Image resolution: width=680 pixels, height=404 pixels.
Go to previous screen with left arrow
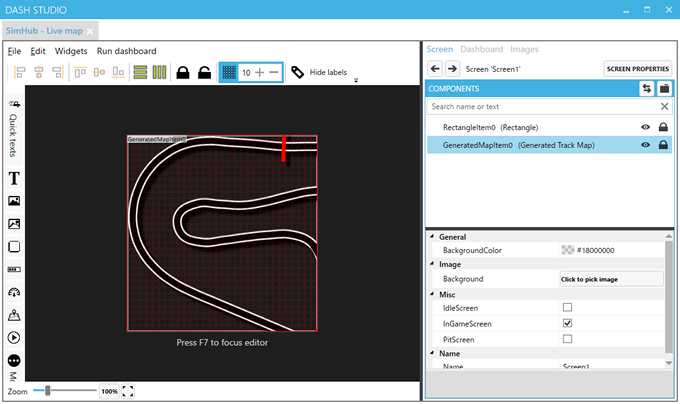point(435,68)
